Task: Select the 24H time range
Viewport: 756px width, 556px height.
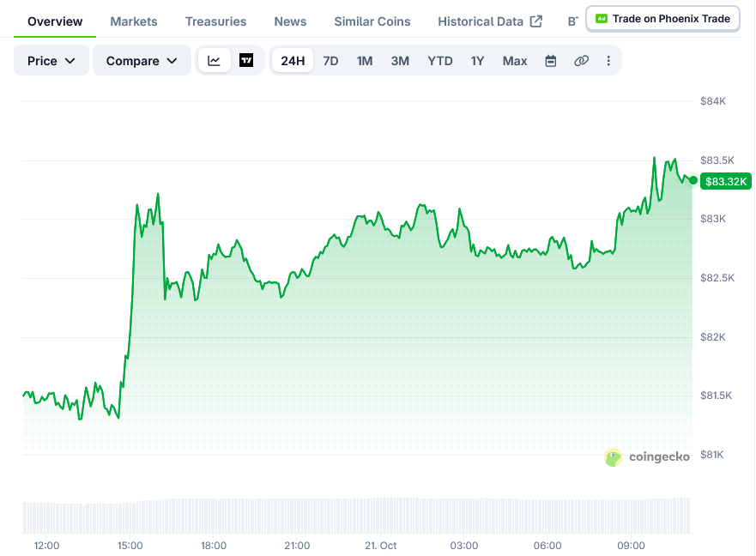Action: (293, 61)
